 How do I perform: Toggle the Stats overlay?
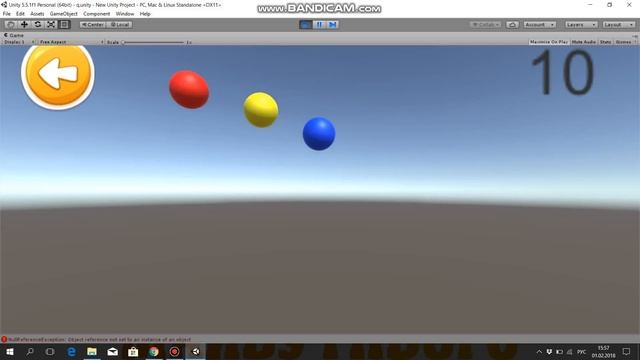(606, 42)
